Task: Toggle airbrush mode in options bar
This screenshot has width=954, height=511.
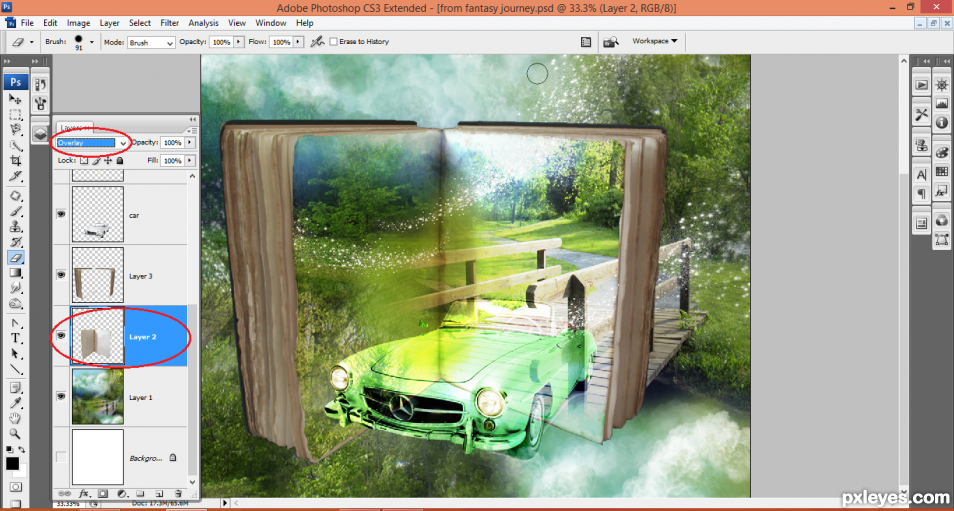Action: click(x=316, y=42)
